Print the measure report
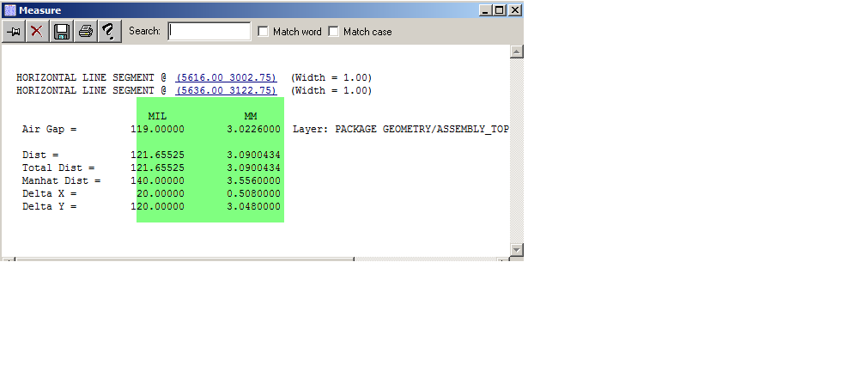868x390 pixels. tap(85, 31)
